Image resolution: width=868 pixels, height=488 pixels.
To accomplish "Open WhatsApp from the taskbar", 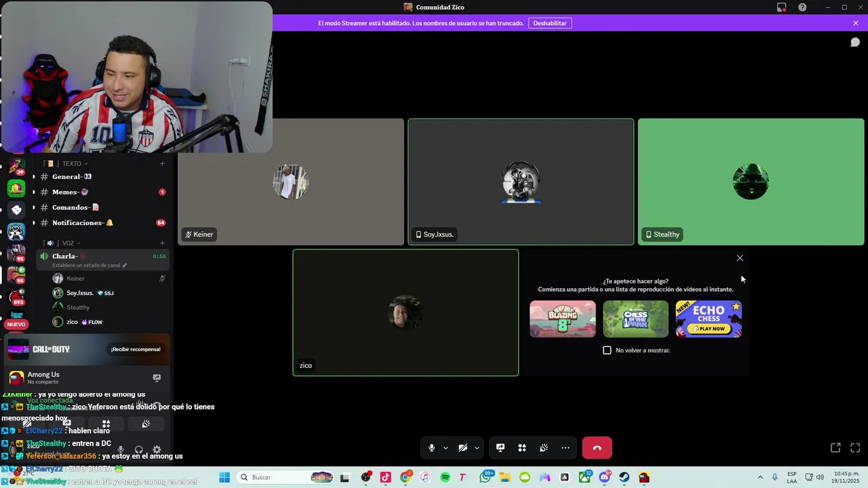I will [486, 477].
